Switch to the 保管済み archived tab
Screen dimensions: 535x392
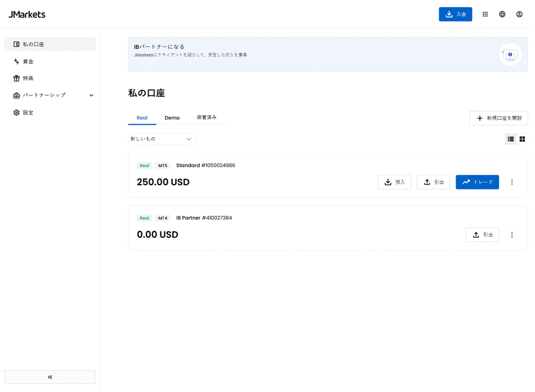(206, 118)
